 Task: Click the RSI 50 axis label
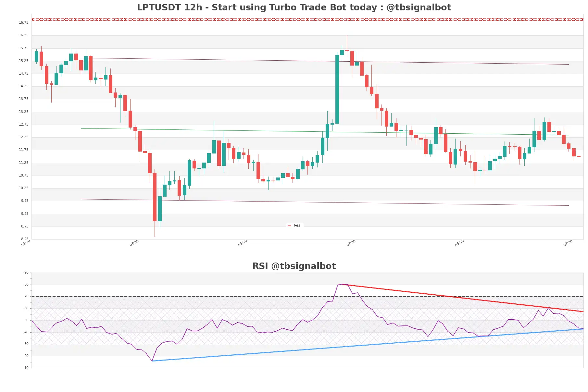tap(26, 320)
